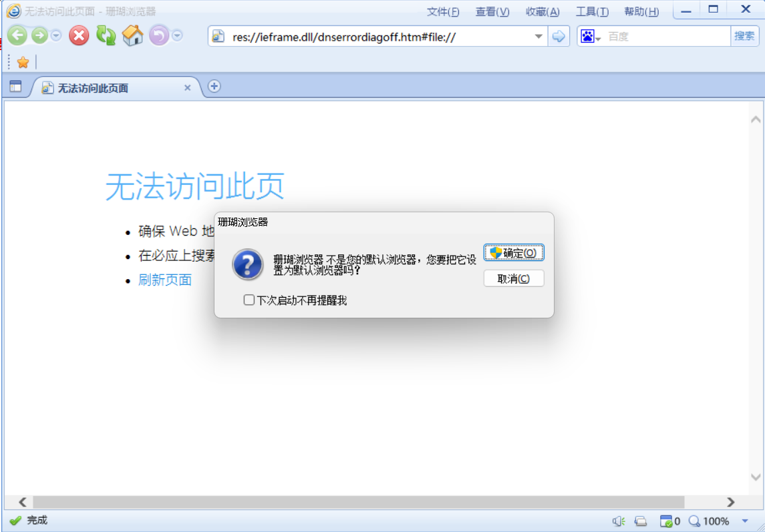The height and width of the screenshot is (532, 765).
Task: Click the vertical scrollbar down arrow
Action: (756, 477)
